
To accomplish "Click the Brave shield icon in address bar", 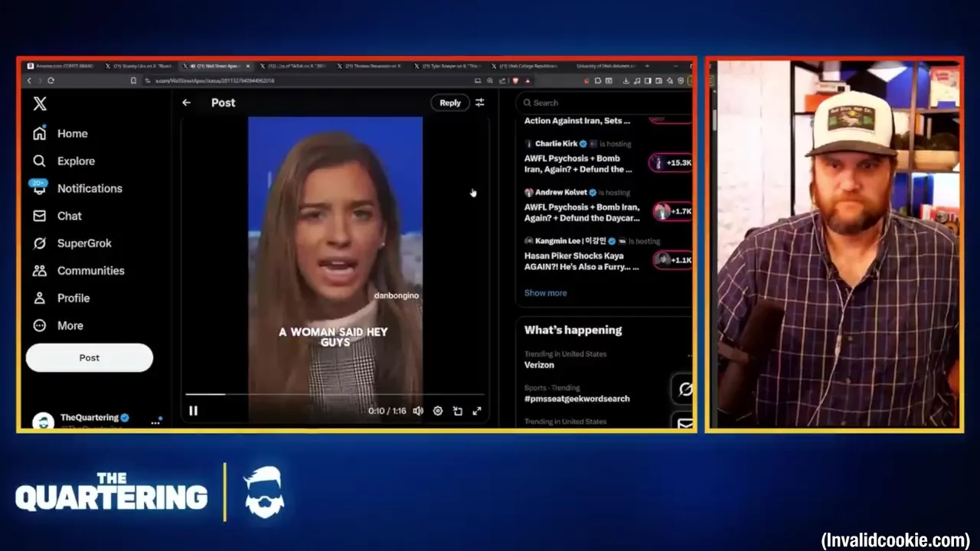I will (516, 80).
